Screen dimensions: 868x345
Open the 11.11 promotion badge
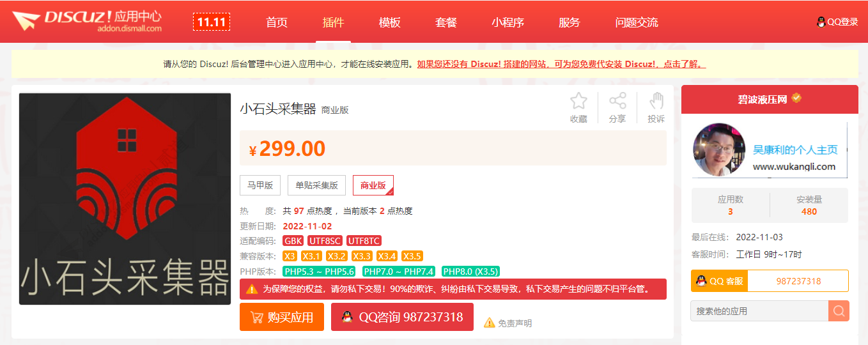[x=212, y=22]
